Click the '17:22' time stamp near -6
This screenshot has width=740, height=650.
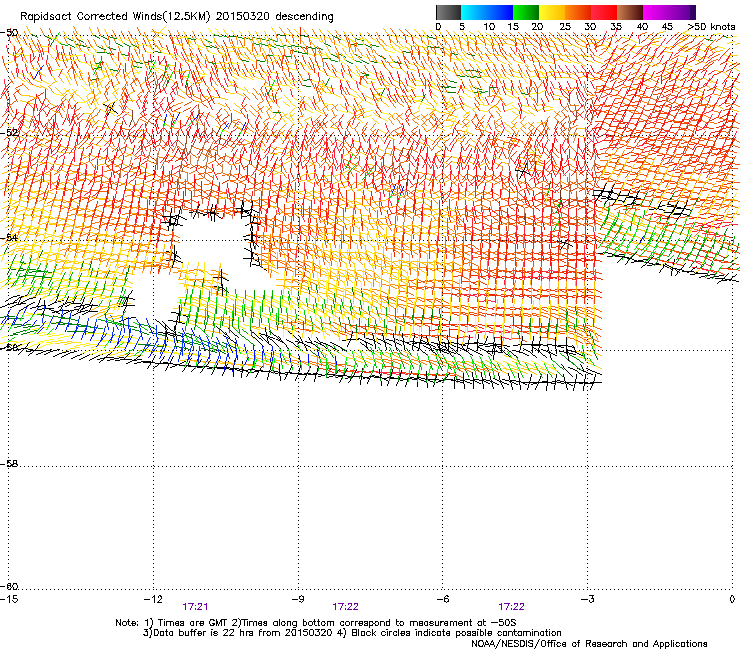click(512, 607)
